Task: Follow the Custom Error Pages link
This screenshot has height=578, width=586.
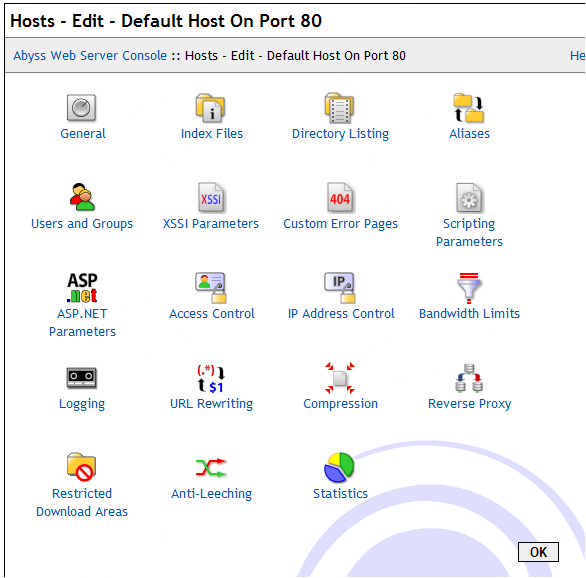Action: (340, 224)
